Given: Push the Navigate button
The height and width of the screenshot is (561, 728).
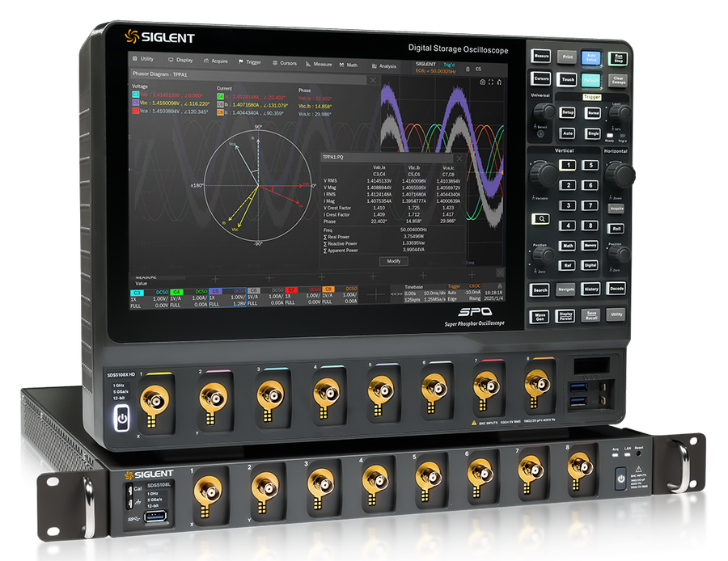Looking at the screenshot, I should 566,289.
